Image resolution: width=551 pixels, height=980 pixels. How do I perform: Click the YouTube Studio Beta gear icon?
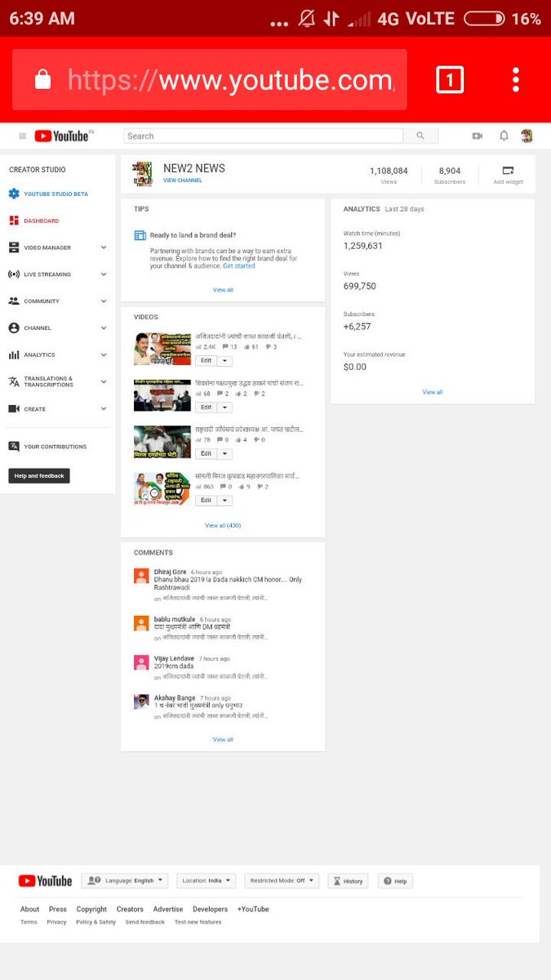(14, 194)
